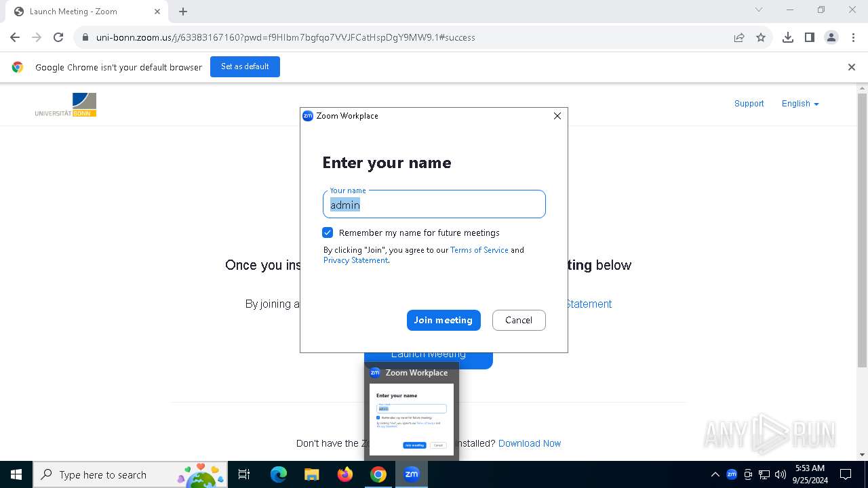The width and height of the screenshot is (868, 488).
Task: Click the Zoom icon in system tray
Action: coord(732,474)
